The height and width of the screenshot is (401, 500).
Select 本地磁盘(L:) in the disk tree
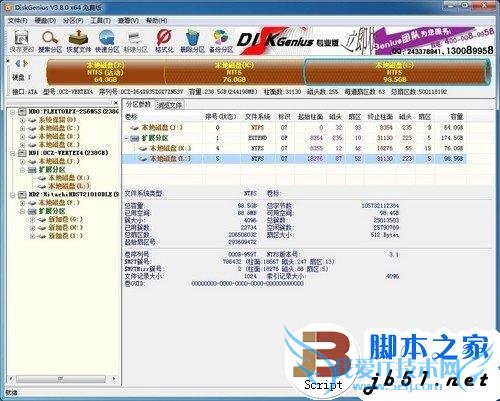click(69, 186)
